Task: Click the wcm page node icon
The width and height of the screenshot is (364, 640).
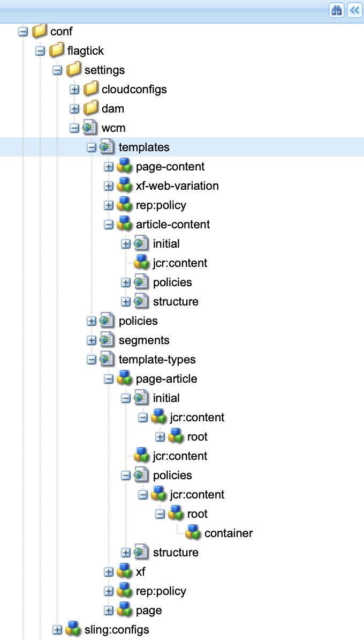Action: pyautogui.click(x=91, y=128)
